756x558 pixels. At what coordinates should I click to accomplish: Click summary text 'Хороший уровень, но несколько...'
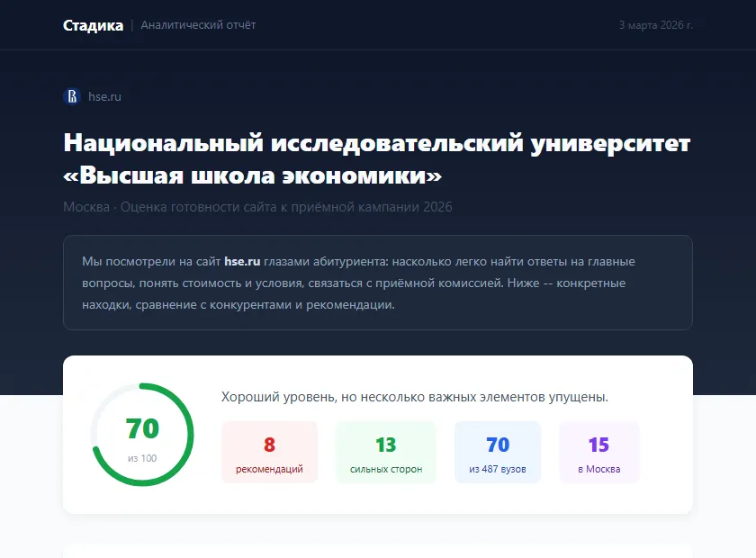415,397
